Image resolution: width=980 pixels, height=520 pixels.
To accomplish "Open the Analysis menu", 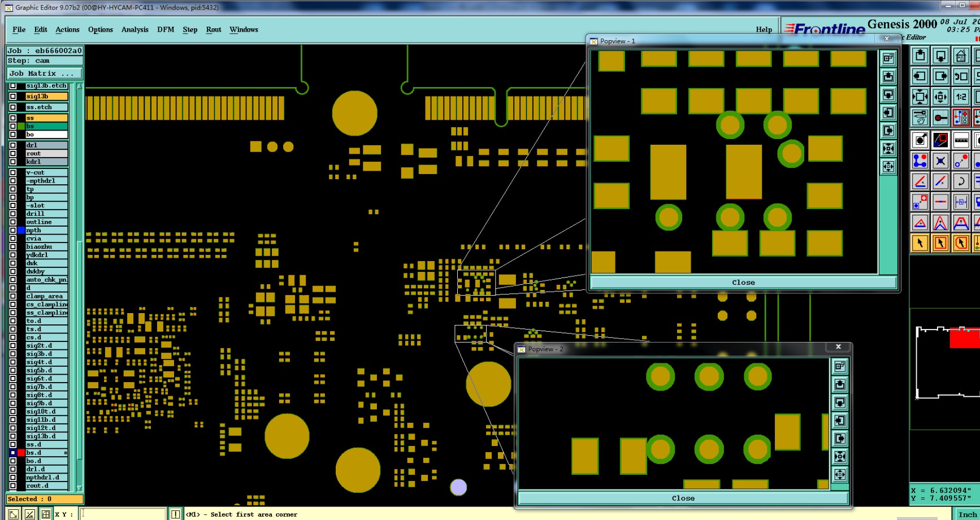I will [135, 29].
